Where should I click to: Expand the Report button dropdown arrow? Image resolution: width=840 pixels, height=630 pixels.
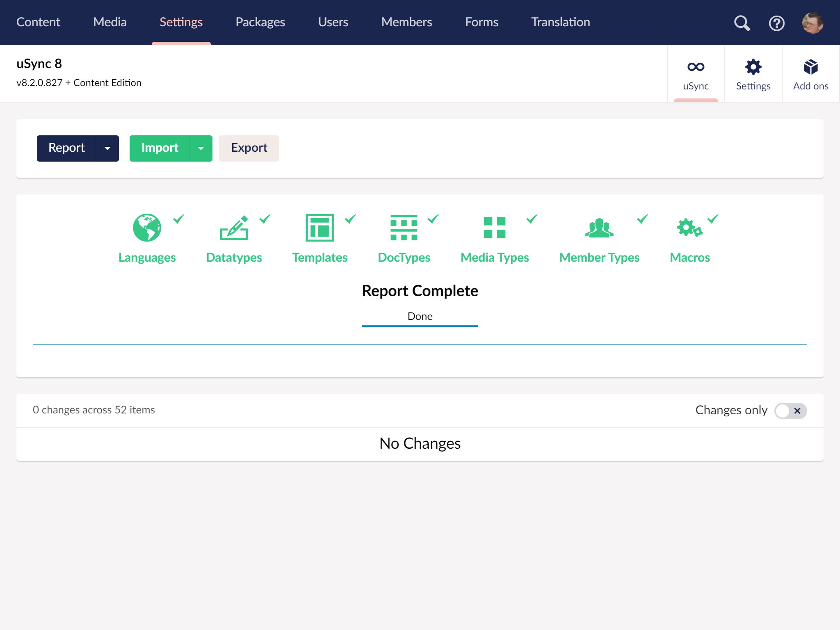107,148
